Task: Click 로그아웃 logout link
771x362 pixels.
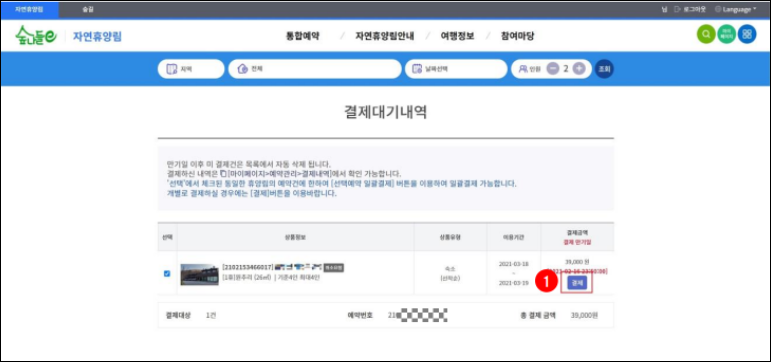Action: tap(690, 9)
